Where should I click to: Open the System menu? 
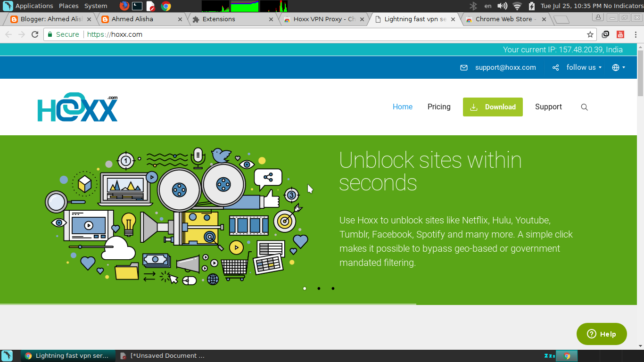96,6
